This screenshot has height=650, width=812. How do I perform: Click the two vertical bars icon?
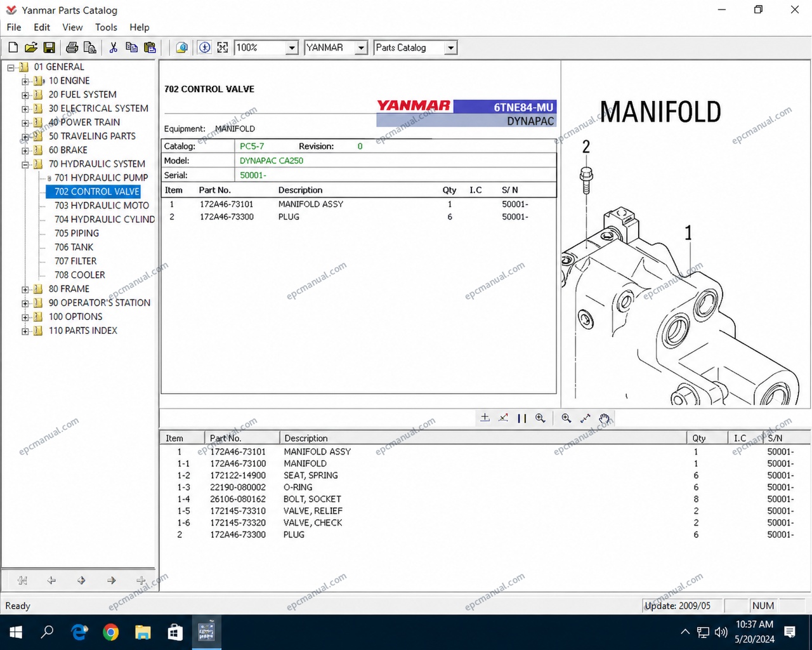tap(521, 418)
